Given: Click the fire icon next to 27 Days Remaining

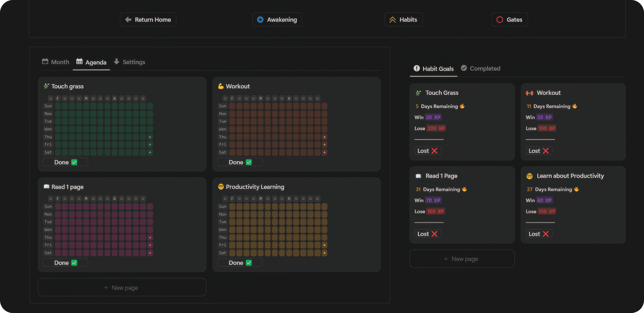Looking at the screenshot, I should pos(577,189).
